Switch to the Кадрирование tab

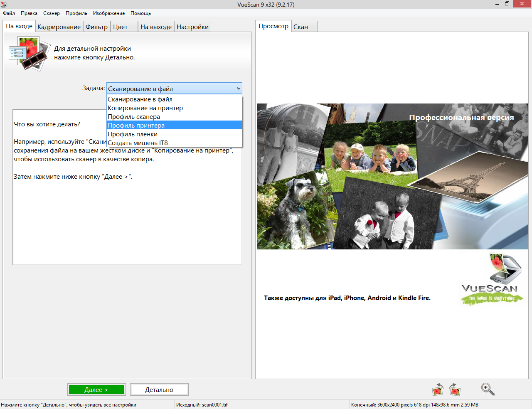click(59, 27)
